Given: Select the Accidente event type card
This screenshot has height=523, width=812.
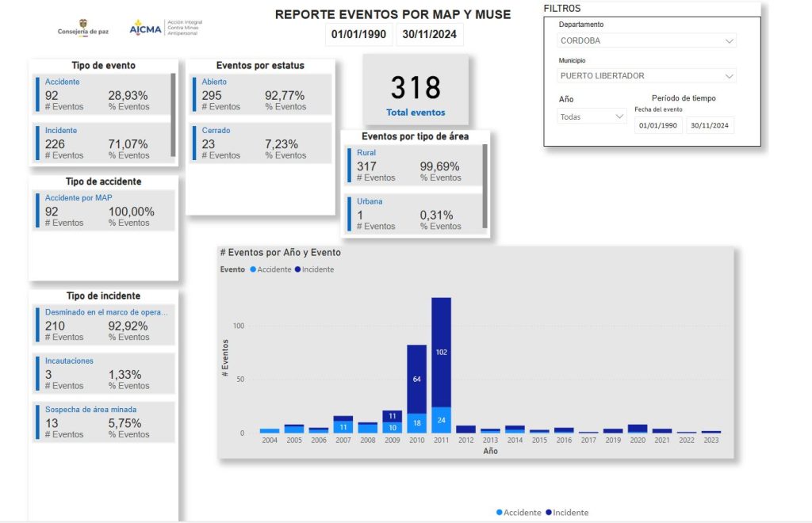Looking at the screenshot, I should click(x=102, y=94).
